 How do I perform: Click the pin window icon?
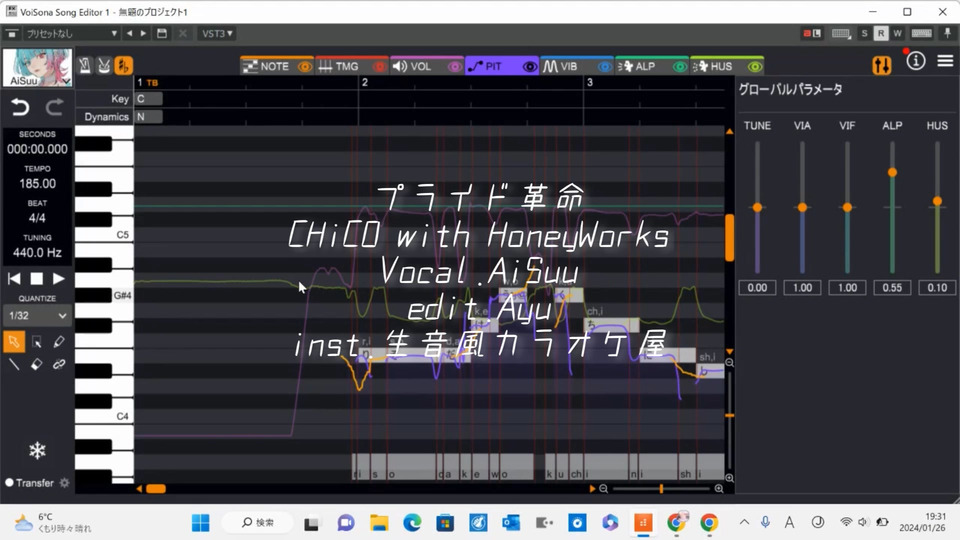947,33
